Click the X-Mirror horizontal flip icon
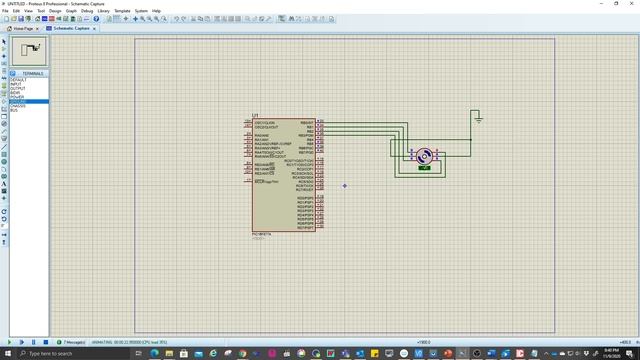Image resolution: width=640 pixels, height=360 pixels. pos(4,235)
